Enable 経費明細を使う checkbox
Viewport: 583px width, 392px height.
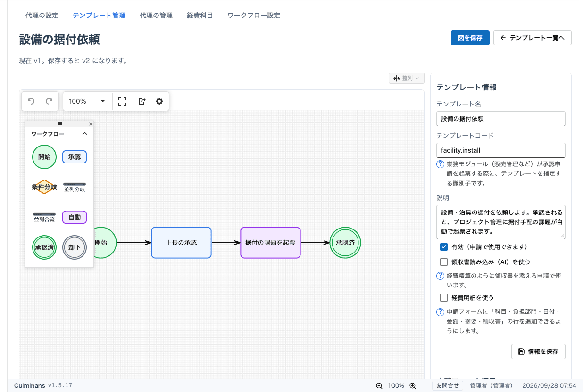[x=443, y=298]
